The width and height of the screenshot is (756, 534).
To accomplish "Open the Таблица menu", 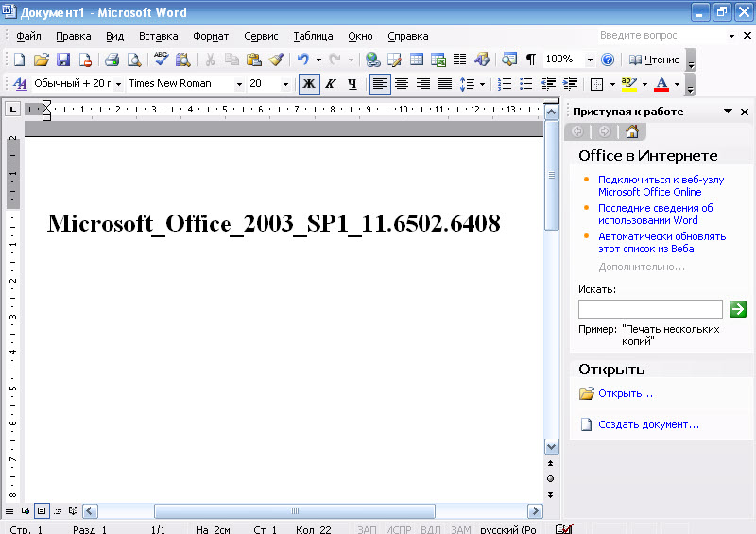I will [313, 36].
